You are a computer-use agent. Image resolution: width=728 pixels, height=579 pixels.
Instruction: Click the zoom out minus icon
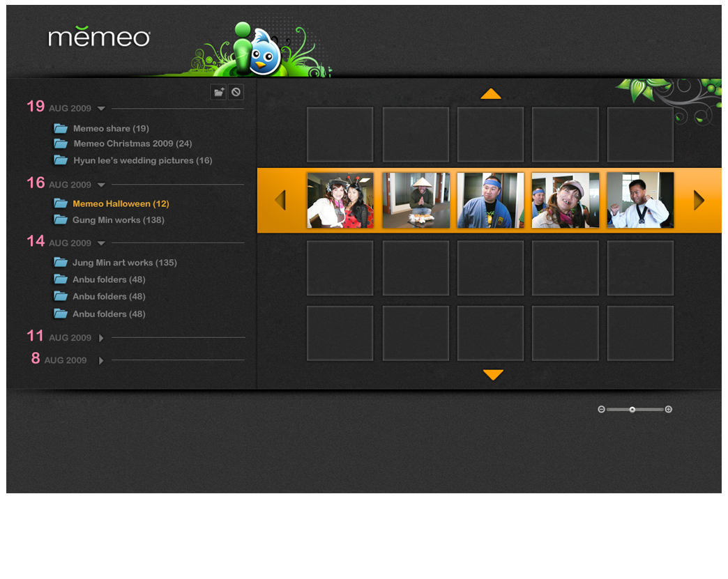pyautogui.click(x=601, y=410)
